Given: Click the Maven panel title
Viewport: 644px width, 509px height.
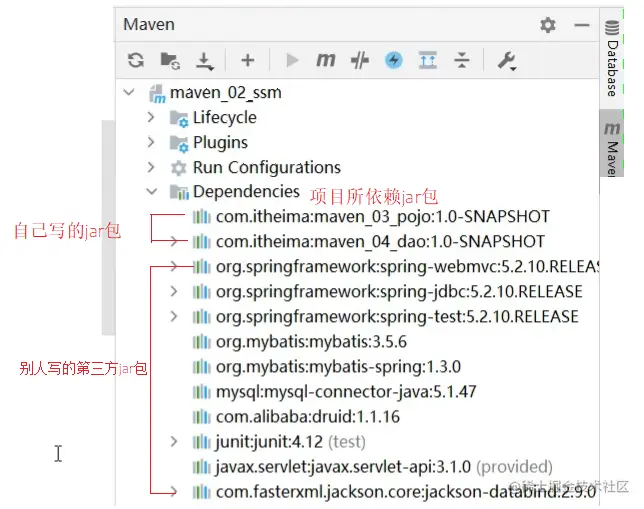Looking at the screenshot, I should click(x=149, y=25).
